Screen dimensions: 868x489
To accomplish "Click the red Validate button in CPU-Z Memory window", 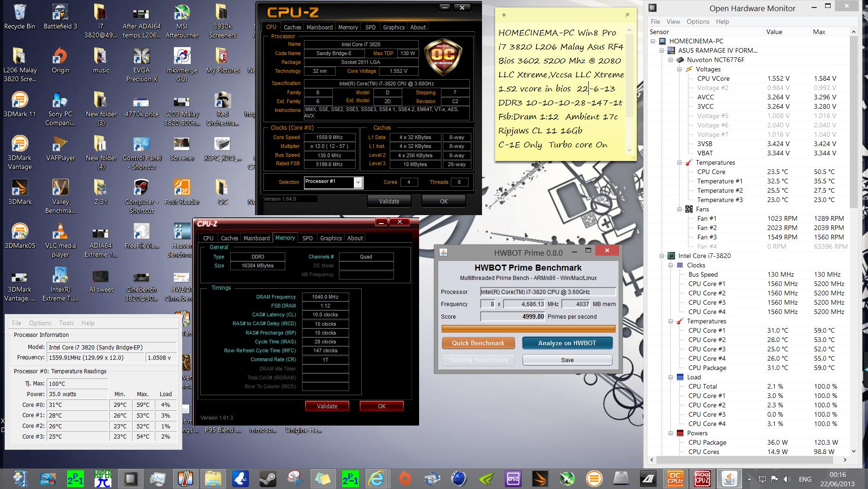I will [x=327, y=406].
